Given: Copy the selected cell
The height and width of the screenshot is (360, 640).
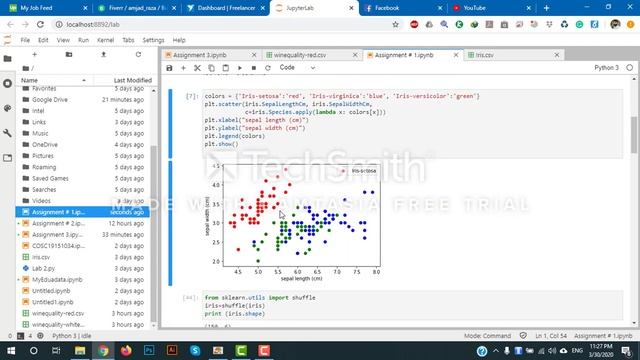Looking at the screenshot, I should pos(211,68).
